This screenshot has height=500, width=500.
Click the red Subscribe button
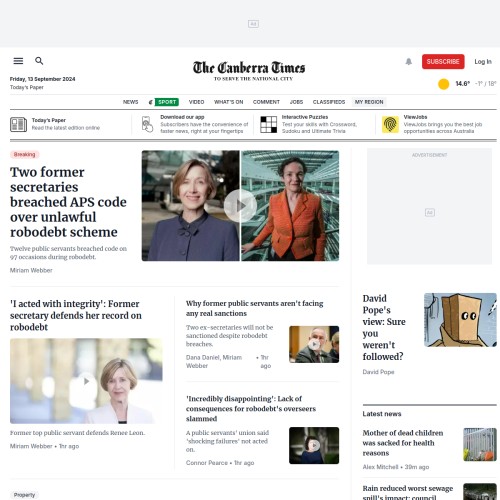pyautogui.click(x=443, y=62)
